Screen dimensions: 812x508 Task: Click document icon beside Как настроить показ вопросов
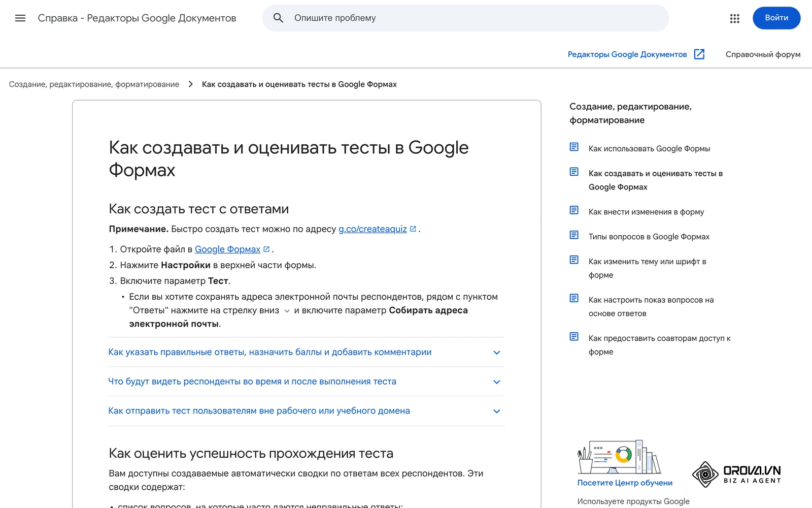(574, 299)
